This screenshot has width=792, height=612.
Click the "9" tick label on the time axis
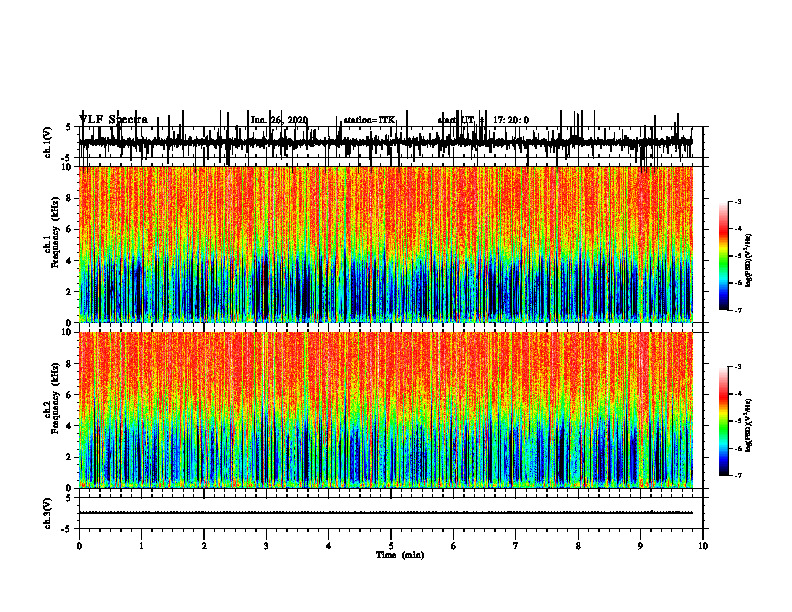click(640, 546)
